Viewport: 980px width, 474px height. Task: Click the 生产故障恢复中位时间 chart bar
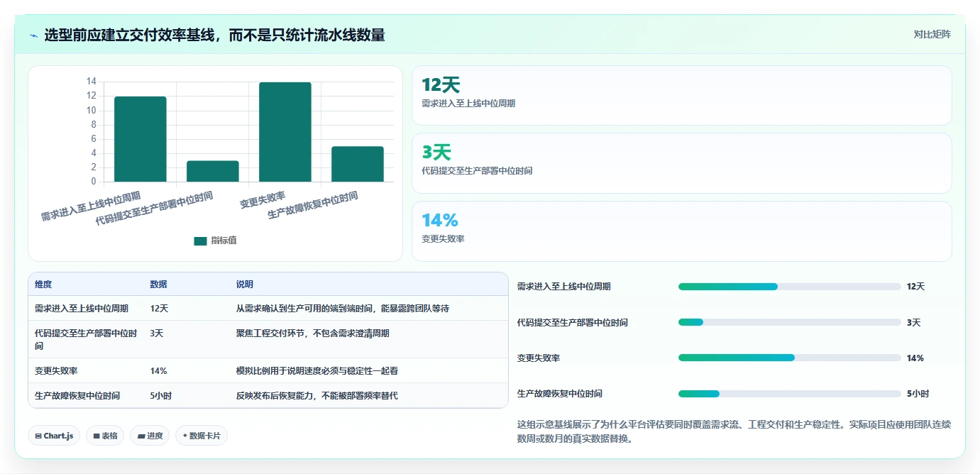click(x=358, y=164)
